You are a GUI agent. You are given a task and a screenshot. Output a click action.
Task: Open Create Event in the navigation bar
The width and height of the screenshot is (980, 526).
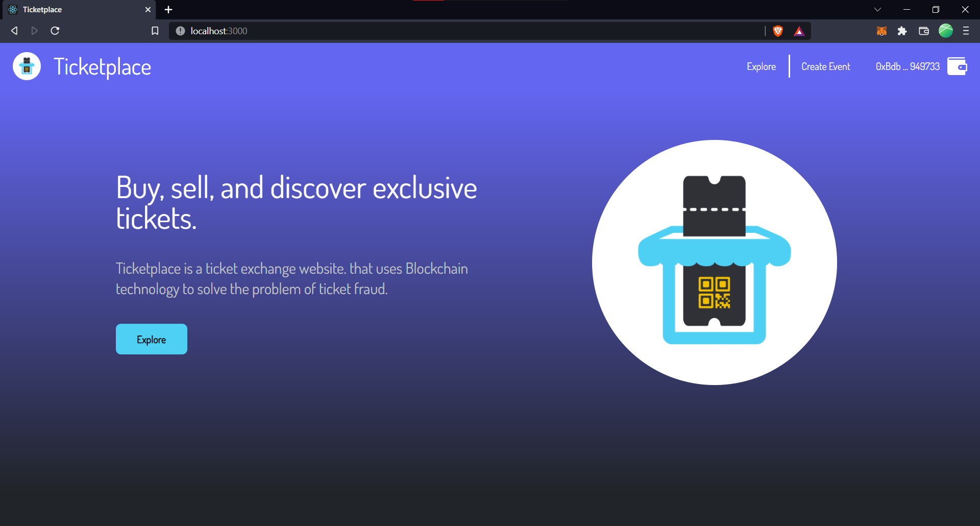(x=826, y=66)
